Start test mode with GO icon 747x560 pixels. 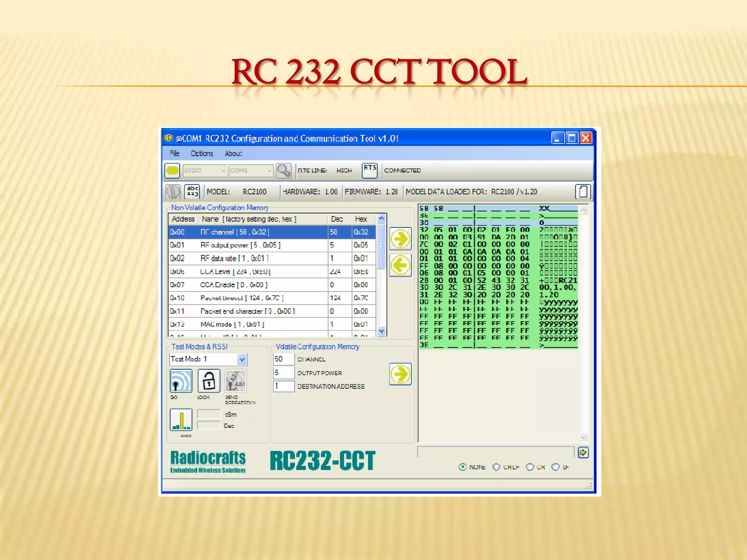coord(181,381)
